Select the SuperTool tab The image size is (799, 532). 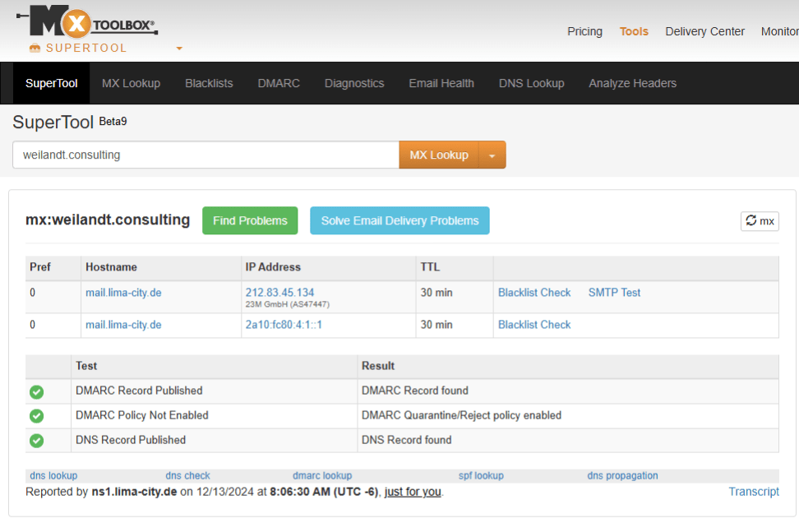(x=52, y=84)
